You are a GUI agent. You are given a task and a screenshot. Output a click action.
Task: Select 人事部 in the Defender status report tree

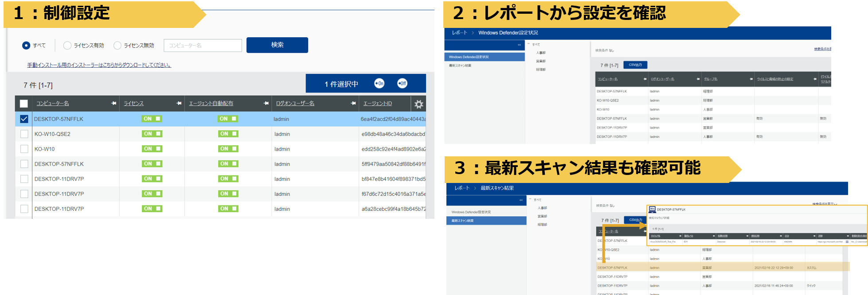click(x=541, y=53)
